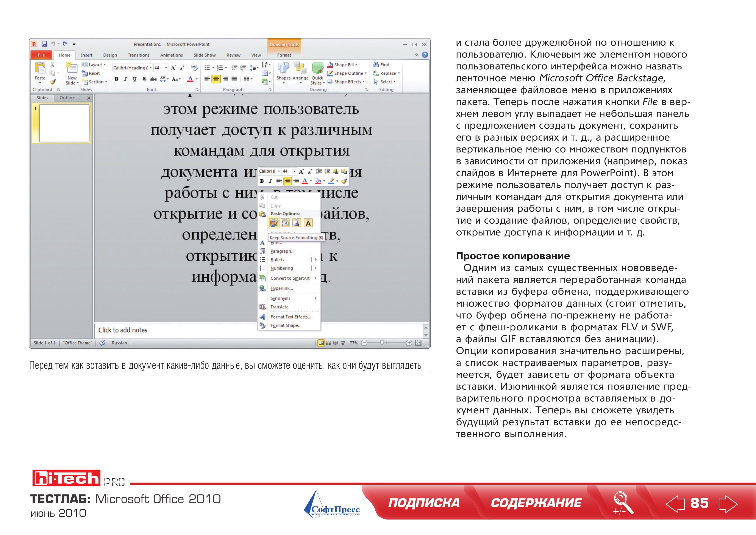Click the Format Painter brush in Clipboard group
Screen dimensions: 756x535
pyautogui.click(x=53, y=82)
